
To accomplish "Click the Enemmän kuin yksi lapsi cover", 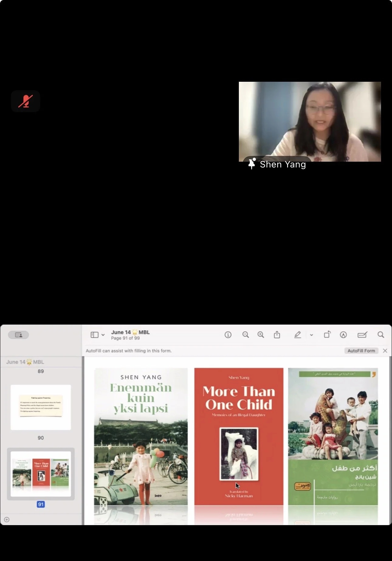I will click(x=141, y=437).
